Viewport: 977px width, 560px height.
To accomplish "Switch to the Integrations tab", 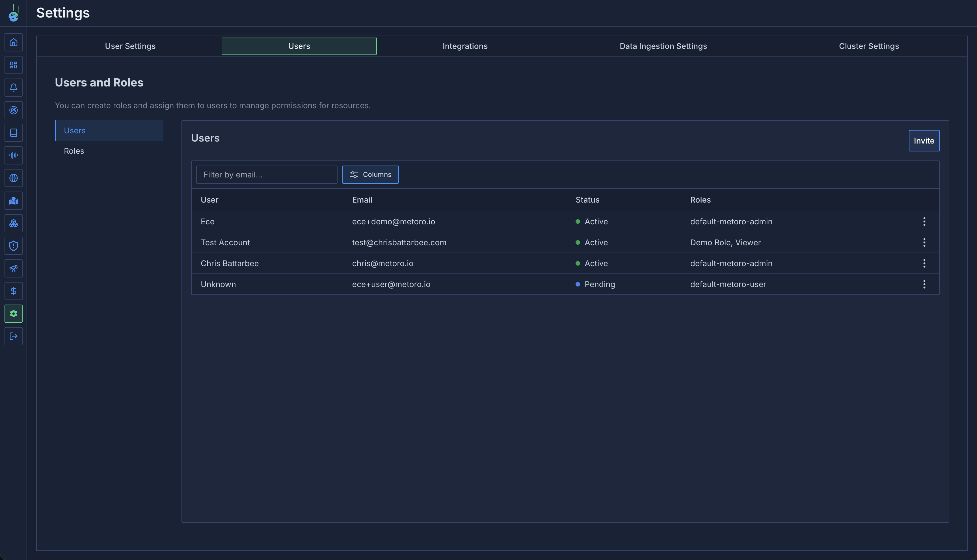I will (x=465, y=46).
